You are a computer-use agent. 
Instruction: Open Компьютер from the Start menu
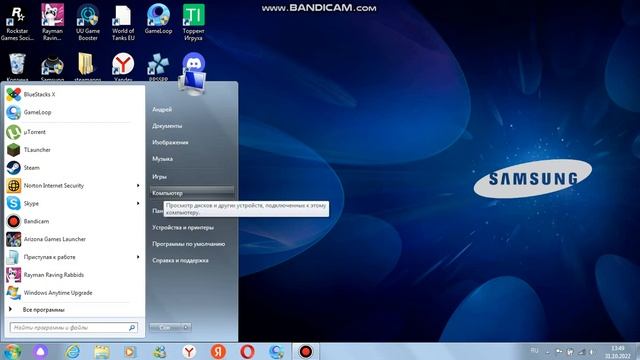pos(192,193)
